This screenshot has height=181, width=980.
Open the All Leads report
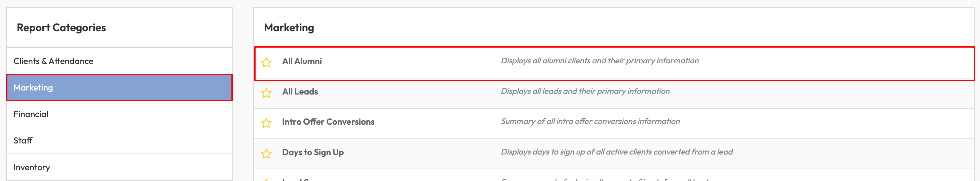[x=300, y=92]
